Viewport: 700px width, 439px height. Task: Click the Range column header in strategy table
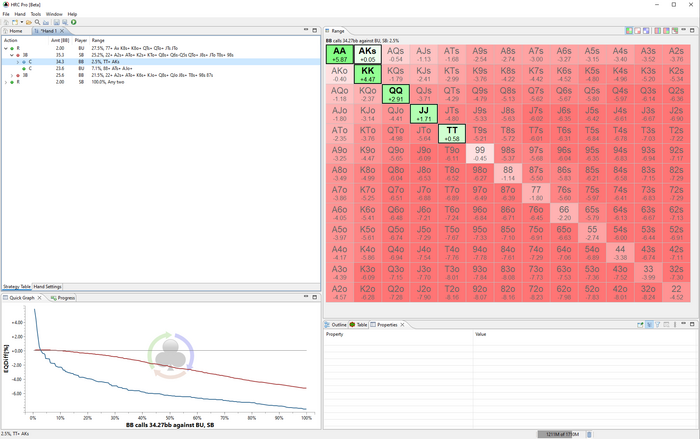coord(98,40)
